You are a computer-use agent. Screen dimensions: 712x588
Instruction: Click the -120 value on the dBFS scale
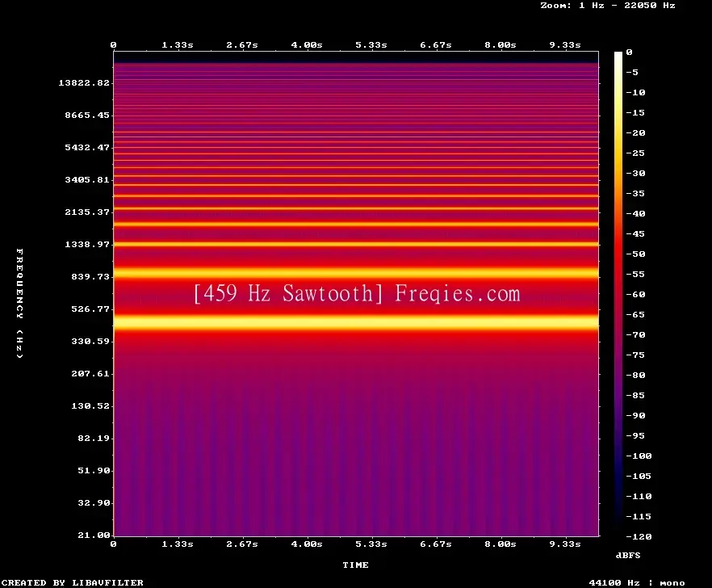(x=639, y=536)
